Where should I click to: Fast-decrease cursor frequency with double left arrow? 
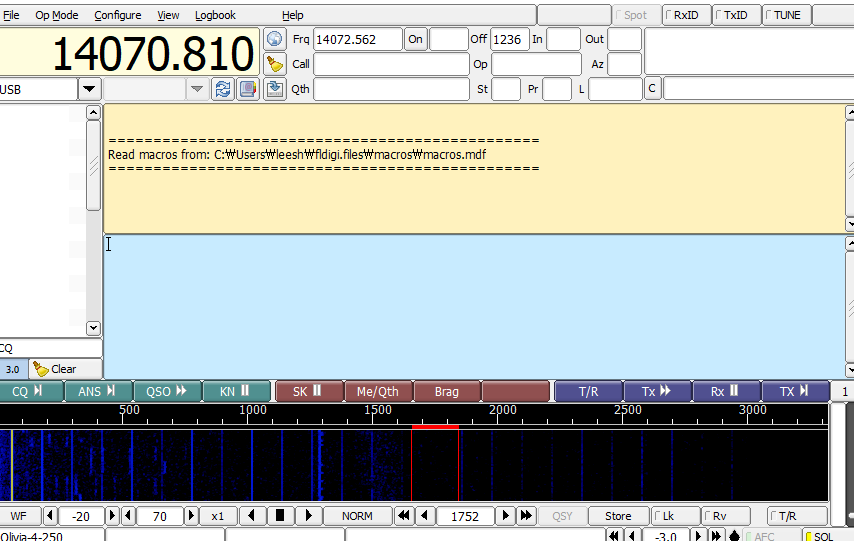coord(404,515)
